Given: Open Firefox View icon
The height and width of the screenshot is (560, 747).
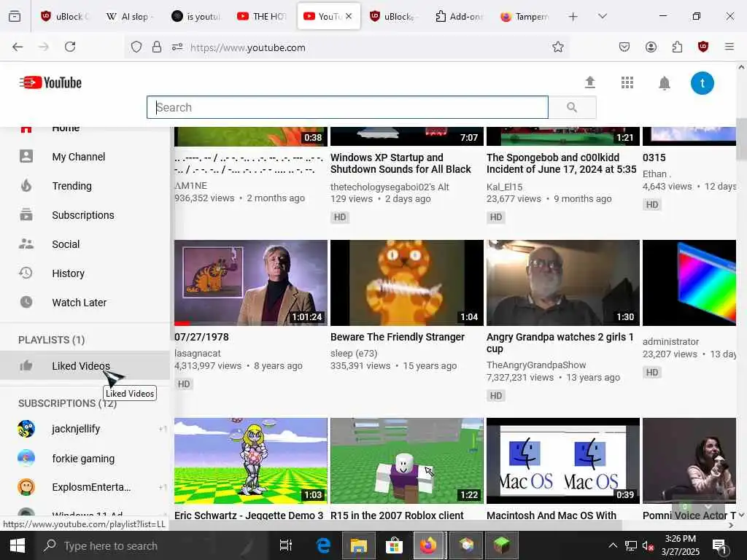Looking at the screenshot, I should 15,16.
